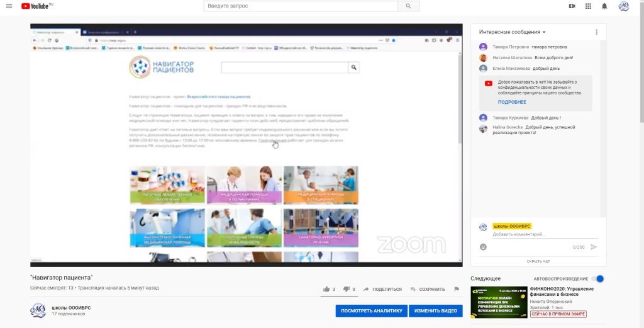This screenshot has width=644, height=328.
Task: Expand the chat filter dropdown
Action: pos(513,32)
